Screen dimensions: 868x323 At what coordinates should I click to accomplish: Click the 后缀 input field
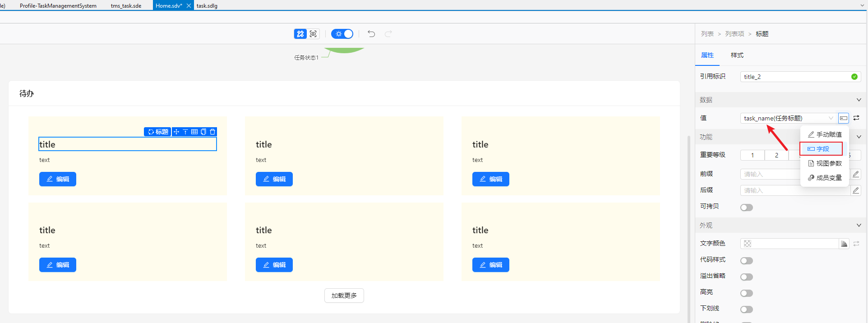[795, 190]
